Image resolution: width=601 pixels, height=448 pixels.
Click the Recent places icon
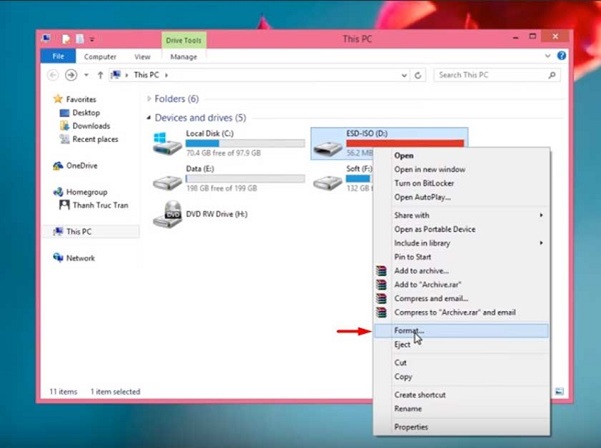(64, 139)
